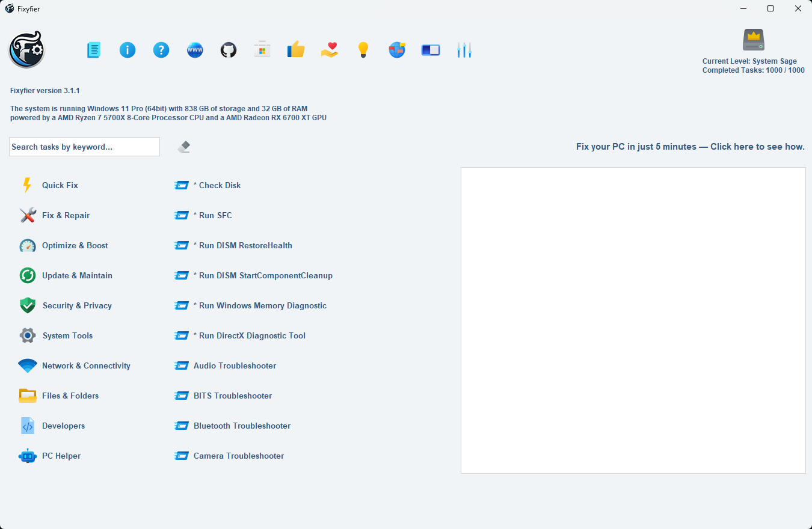Click the toggle switch theme icon
This screenshot has width=812, height=529.
click(431, 50)
